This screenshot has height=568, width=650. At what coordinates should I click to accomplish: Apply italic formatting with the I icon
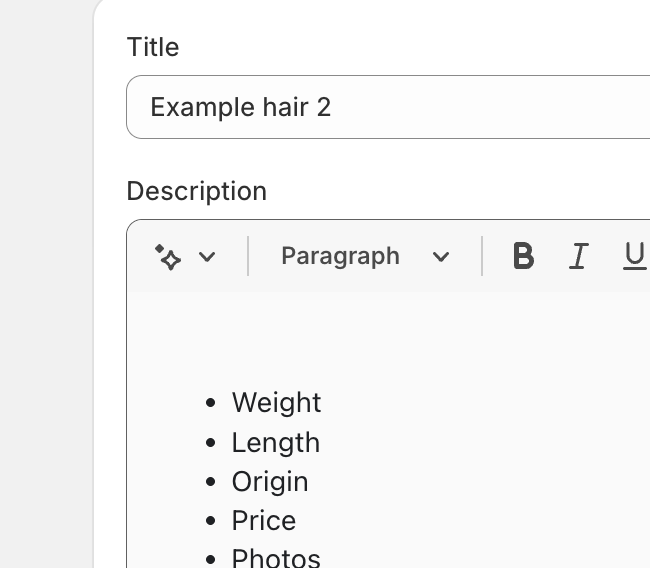click(578, 257)
